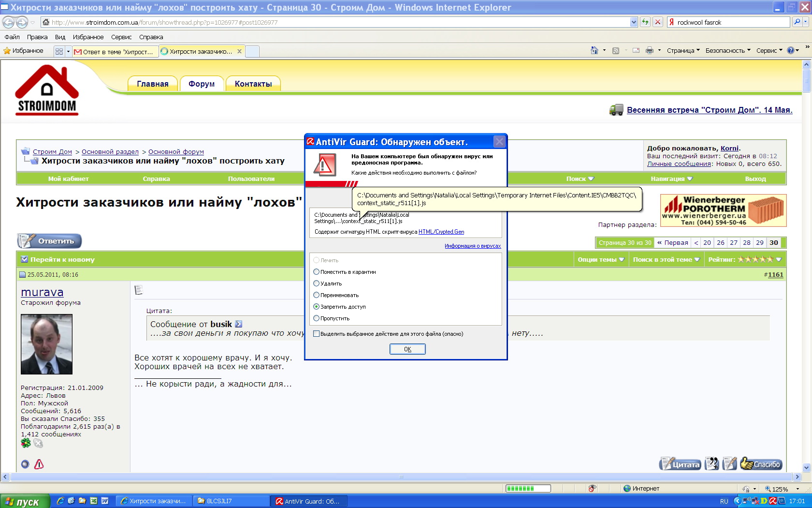Enable Выделить выбранное действие checkbox
This screenshot has width=812, height=508.
[316, 334]
